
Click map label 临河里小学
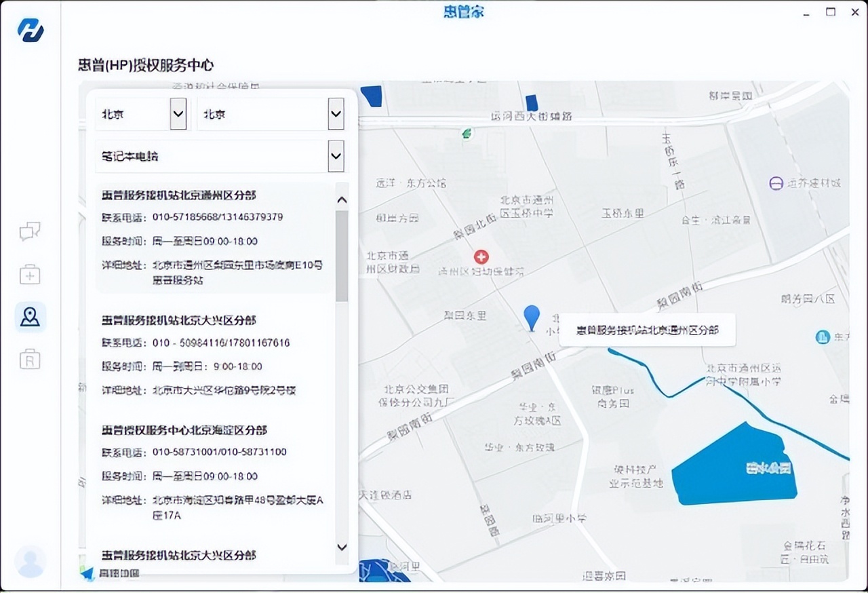click(x=559, y=518)
